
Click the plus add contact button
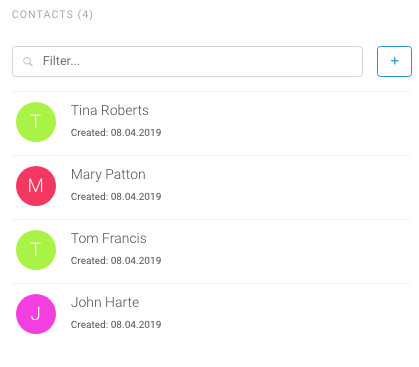tap(394, 61)
